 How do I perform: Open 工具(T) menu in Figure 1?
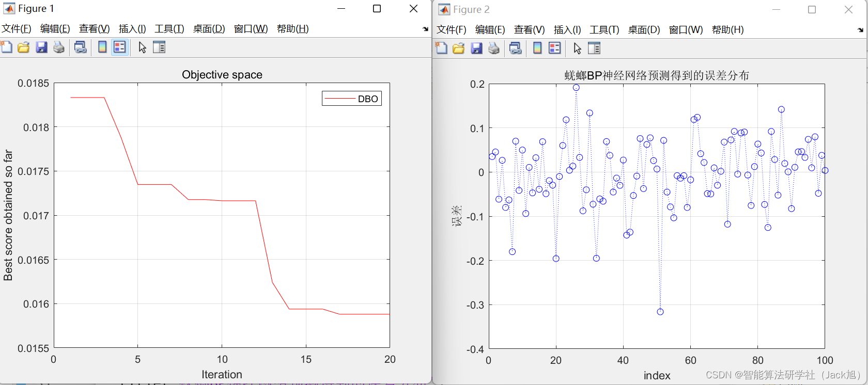(169, 29)
